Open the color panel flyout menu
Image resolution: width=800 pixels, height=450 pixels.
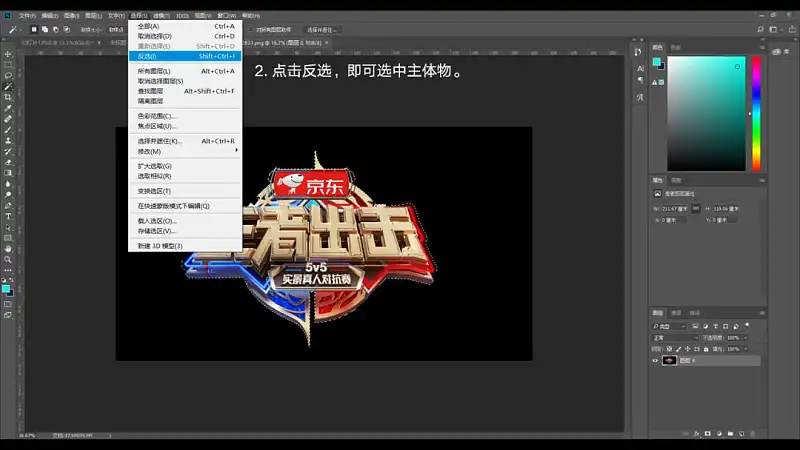(762, 47)
